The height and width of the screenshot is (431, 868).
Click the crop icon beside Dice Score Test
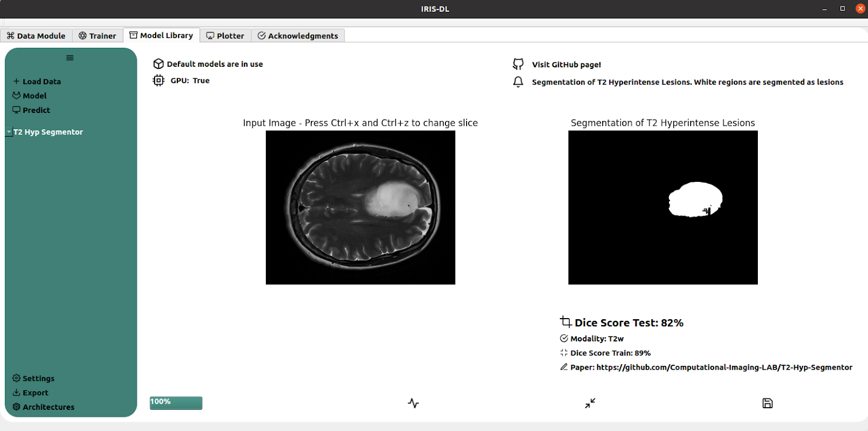[566, 322]
